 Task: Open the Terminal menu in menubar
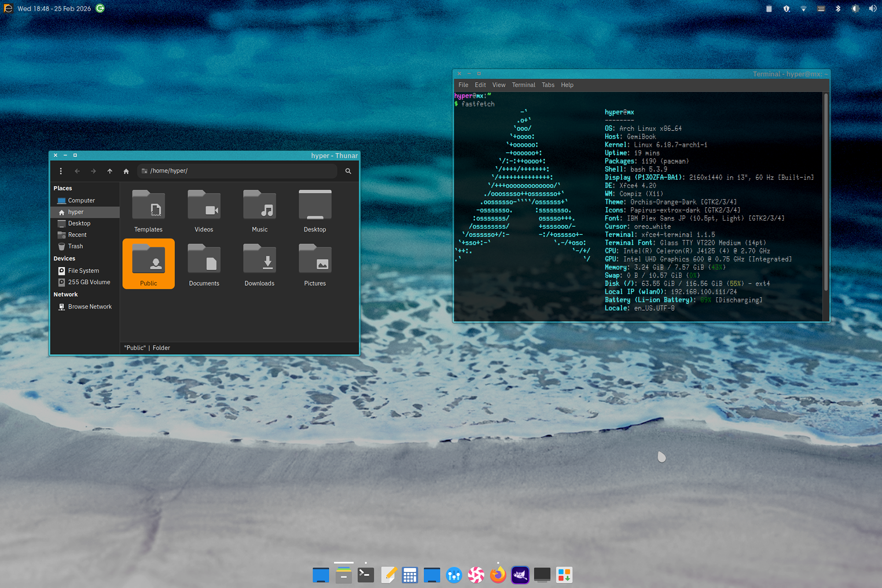(523, 85)
